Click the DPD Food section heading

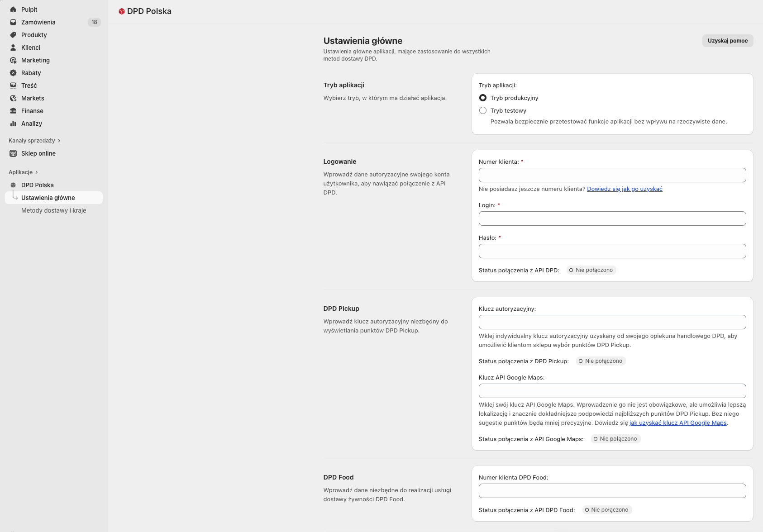pos(339,477)
